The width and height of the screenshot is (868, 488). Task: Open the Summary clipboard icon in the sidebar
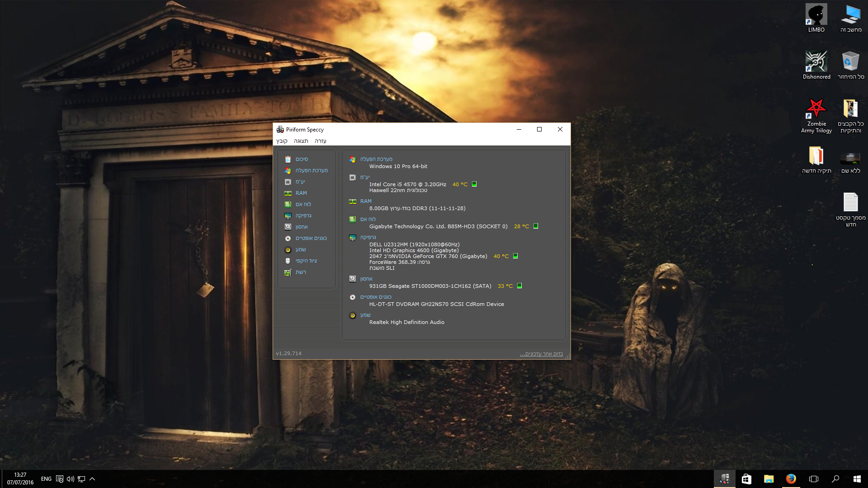click(288, 159)
